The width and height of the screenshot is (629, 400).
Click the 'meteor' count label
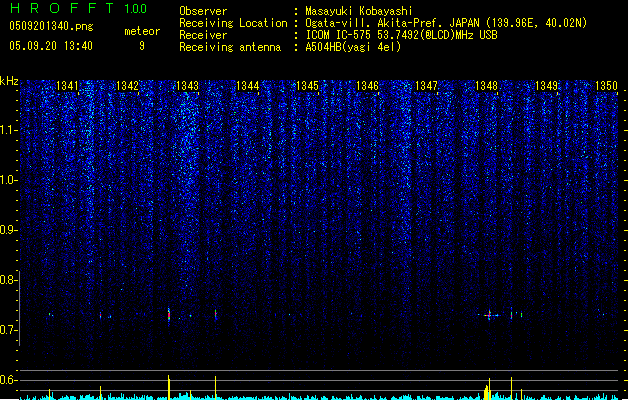pos(142,31)
